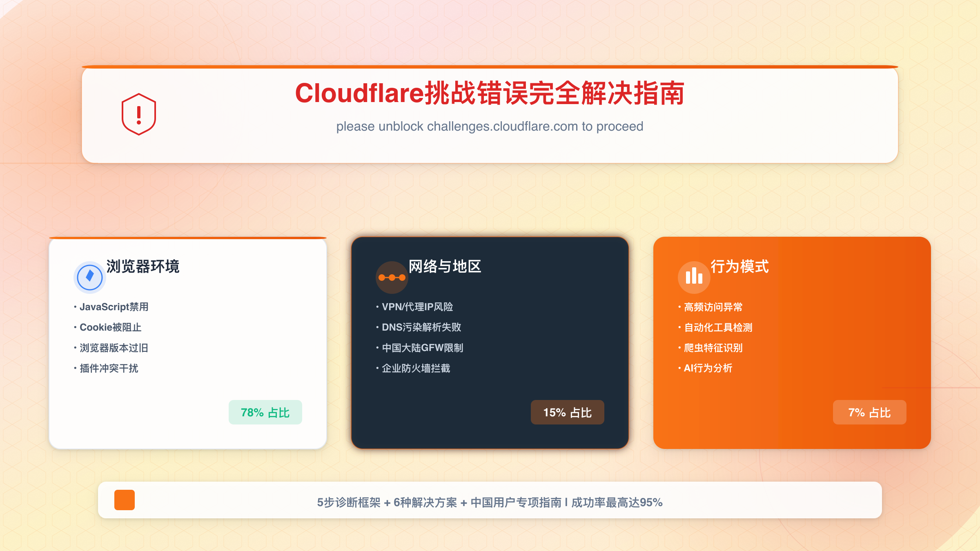Click the exclamation mark inside the shield
The width and height of the screenshot is (980, 551).
point(139,115)
